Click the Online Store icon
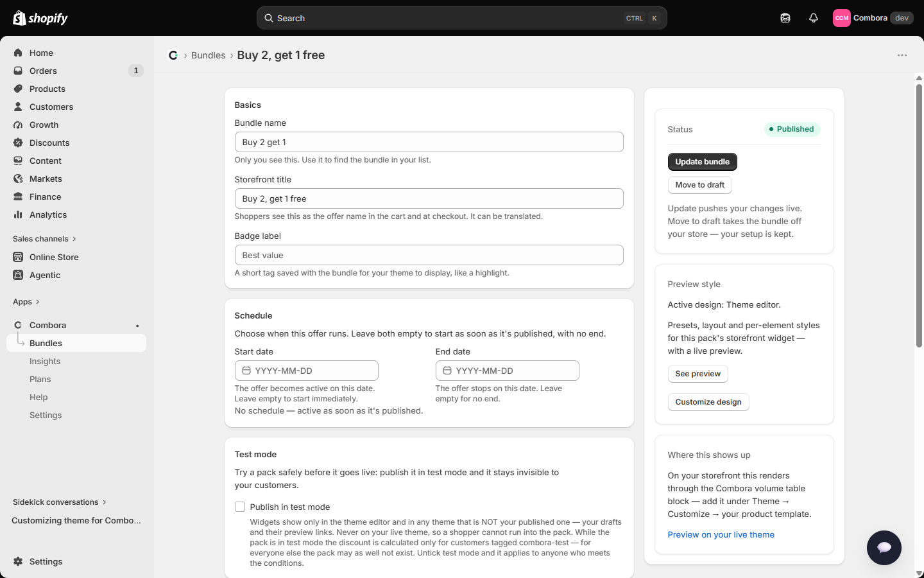Screen dimensions: 924x578 pos(18,257)
